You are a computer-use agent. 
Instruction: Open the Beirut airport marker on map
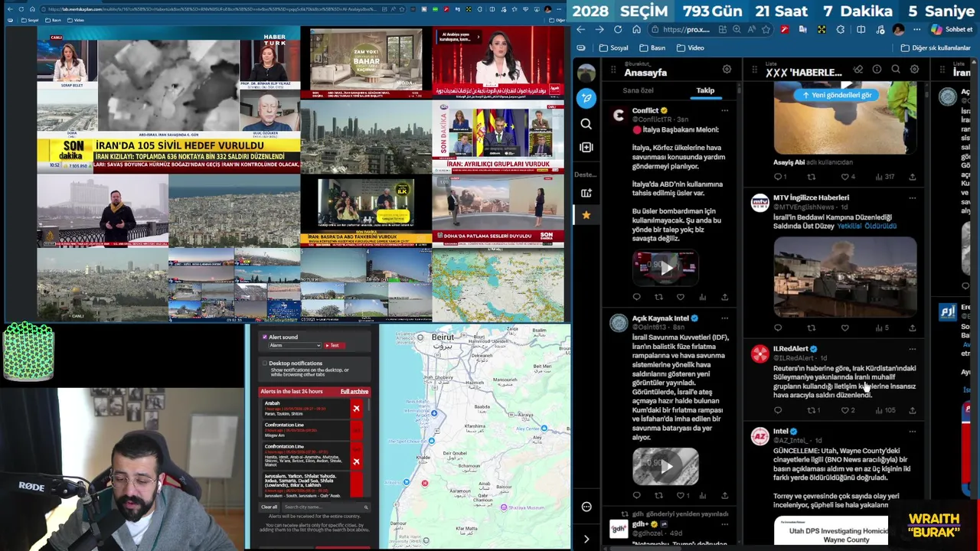(x=433, y=413)
